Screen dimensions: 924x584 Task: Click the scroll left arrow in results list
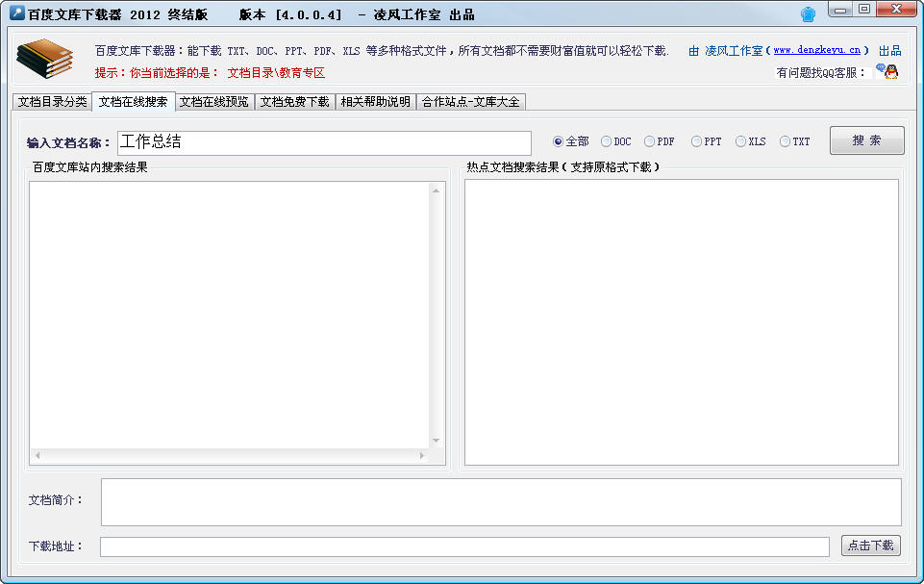37,455
